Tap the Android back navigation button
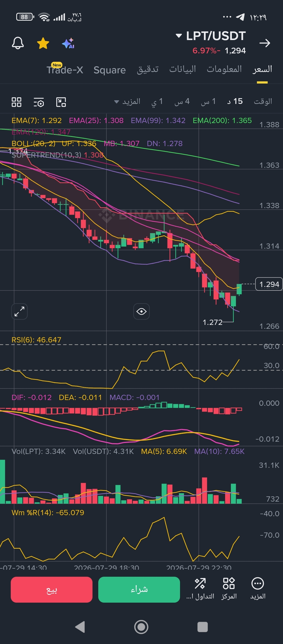This screenshot has width=283, height=644. [80, 627]
